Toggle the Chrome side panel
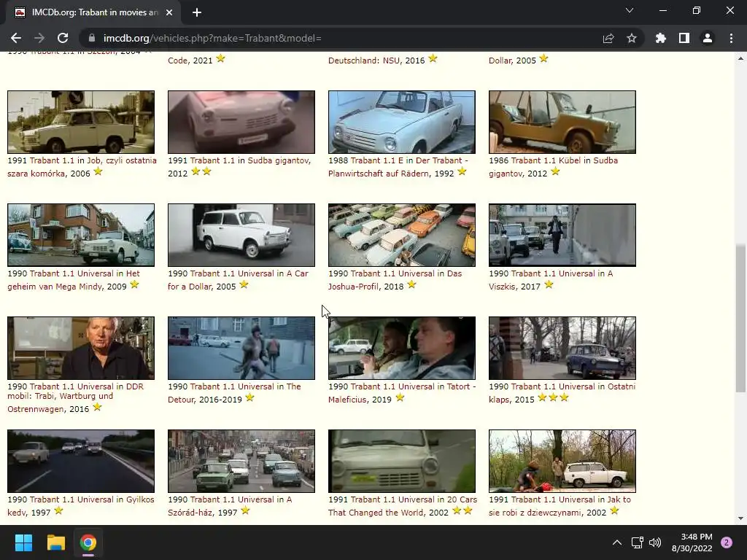Screen dimensions: 747x560 pyautogui.click(x=684, y=38)
